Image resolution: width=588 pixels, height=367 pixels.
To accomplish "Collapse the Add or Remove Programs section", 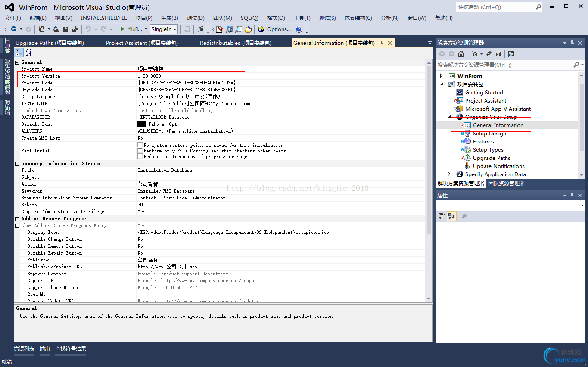I will [x=17, y=218].
